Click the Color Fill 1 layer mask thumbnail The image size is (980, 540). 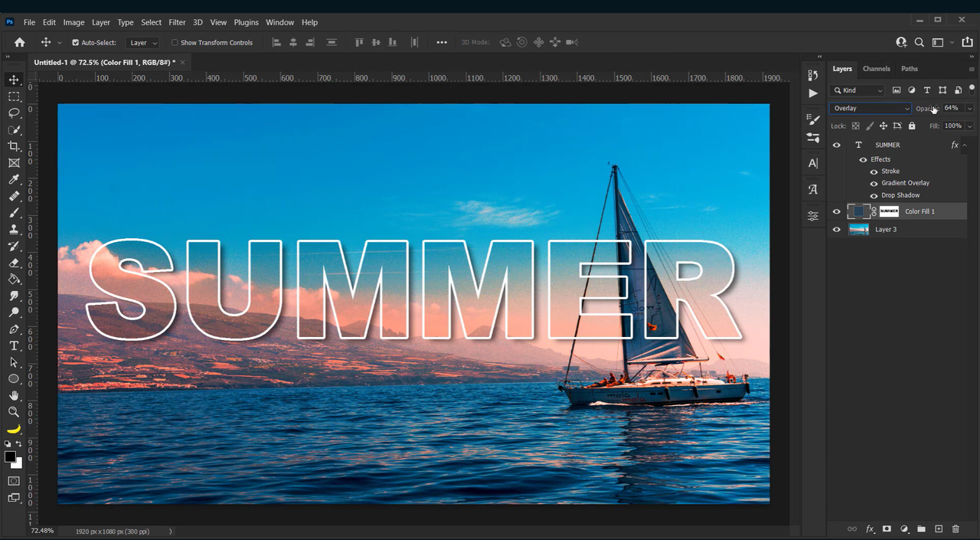pyautogui.click(x=889, y=211)
